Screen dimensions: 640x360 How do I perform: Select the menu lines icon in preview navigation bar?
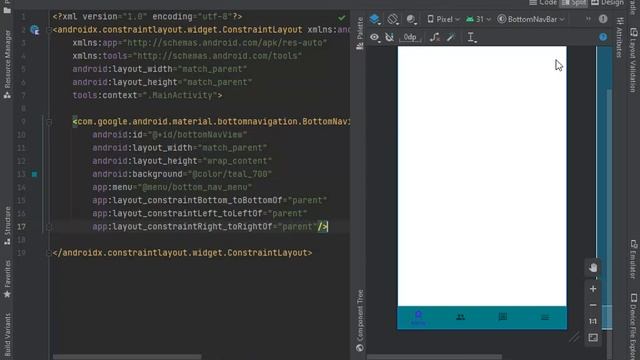coord(545,317)
